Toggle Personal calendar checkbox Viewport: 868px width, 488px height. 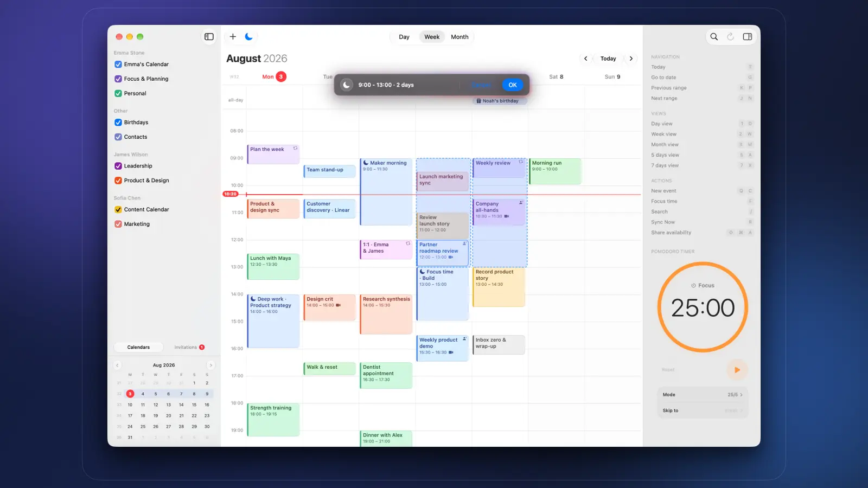[x=118, y=93]
